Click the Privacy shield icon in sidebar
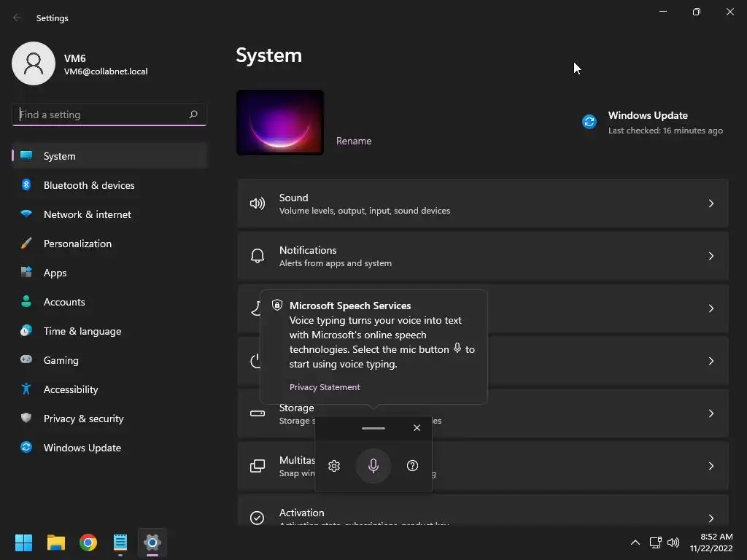The image size is (747, 560). 26,418
